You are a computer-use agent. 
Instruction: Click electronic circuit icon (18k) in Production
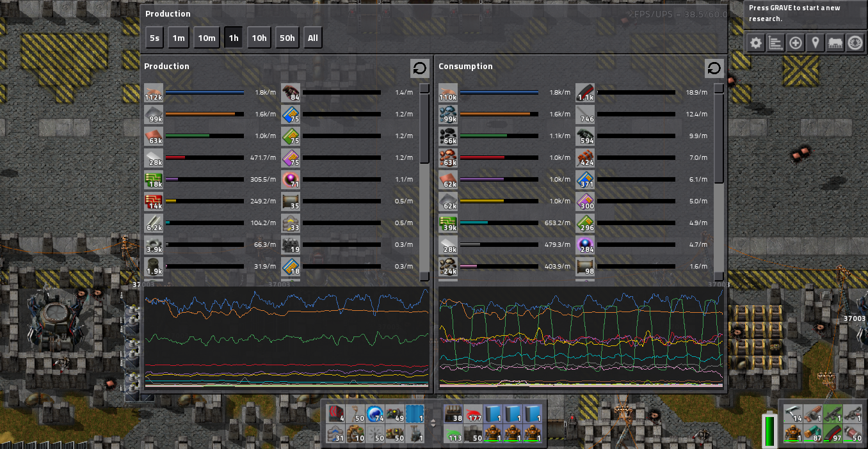tap(154, 180)
